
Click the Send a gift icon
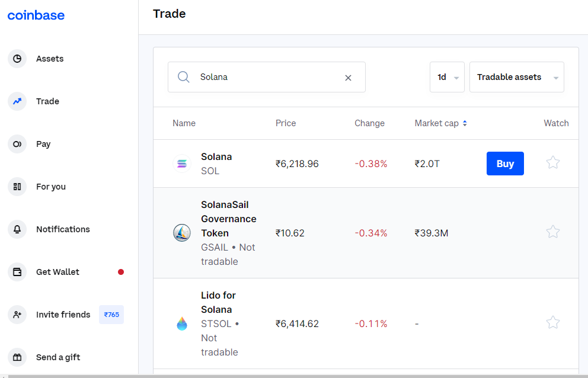[17, 357]
